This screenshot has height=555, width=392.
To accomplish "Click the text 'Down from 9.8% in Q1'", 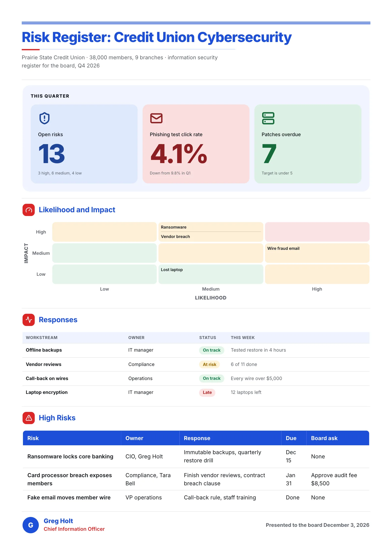I will click(x=170, y=173).
